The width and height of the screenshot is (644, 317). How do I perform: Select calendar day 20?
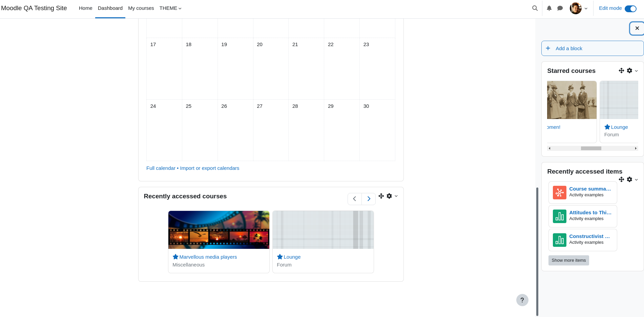click(x=259, y=44)
